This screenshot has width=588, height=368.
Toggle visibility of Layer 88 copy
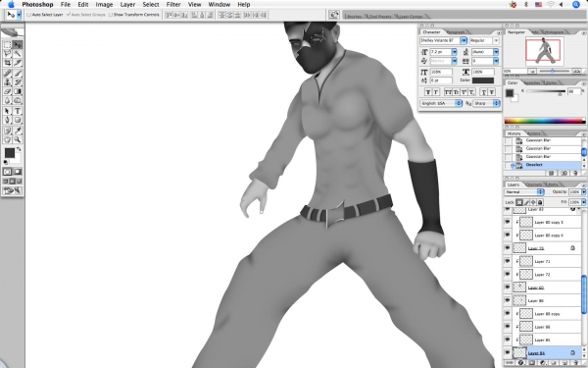[508, 314]
